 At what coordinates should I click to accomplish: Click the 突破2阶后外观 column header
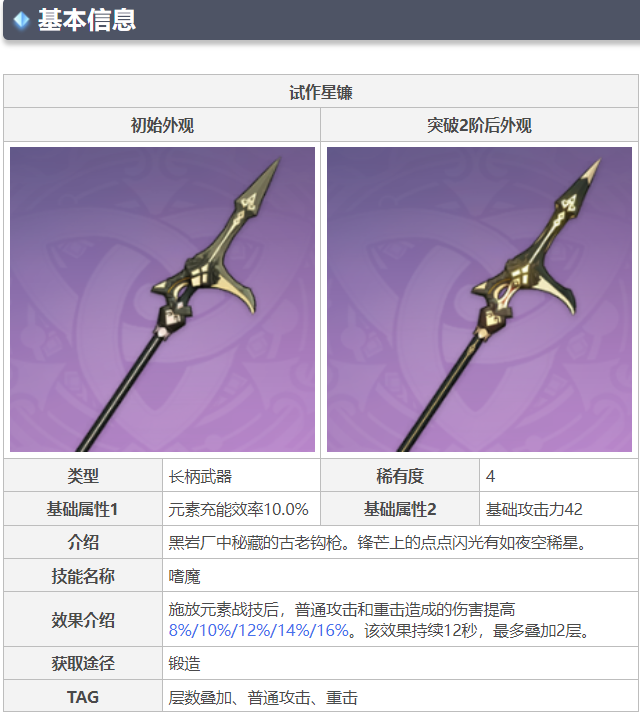[x=479, y=125]
